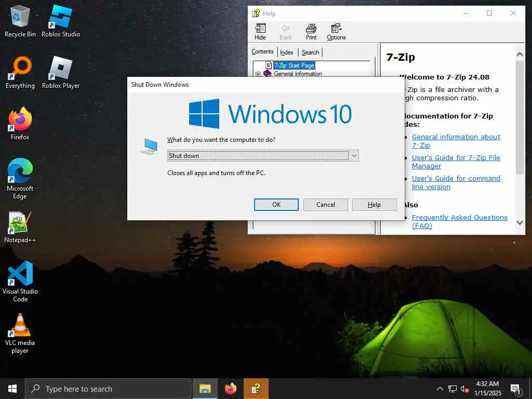Select the General Information book item
This screenshot has width=532, height=399.
click(x=298, y=74)
